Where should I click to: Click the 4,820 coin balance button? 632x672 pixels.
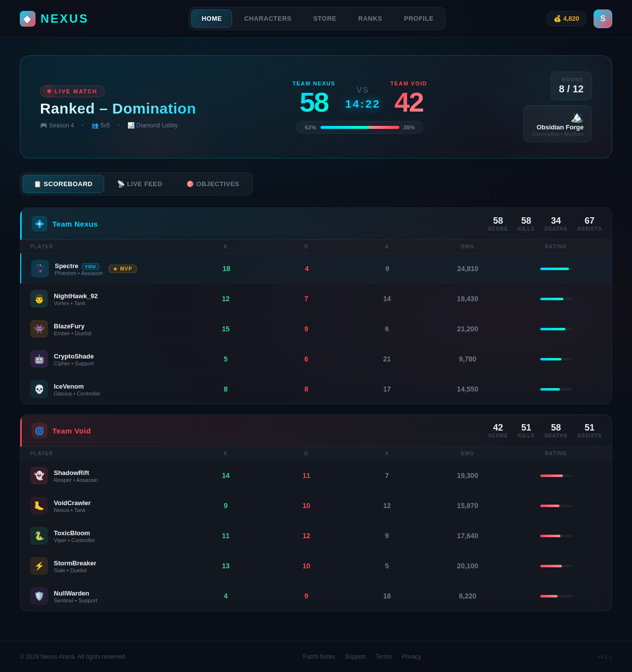click(566, 19)
